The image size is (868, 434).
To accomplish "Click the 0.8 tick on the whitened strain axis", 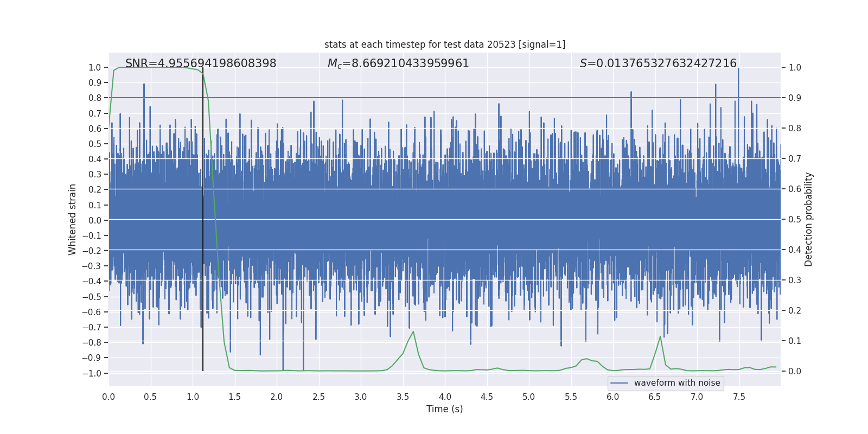I will pos(94,98).
